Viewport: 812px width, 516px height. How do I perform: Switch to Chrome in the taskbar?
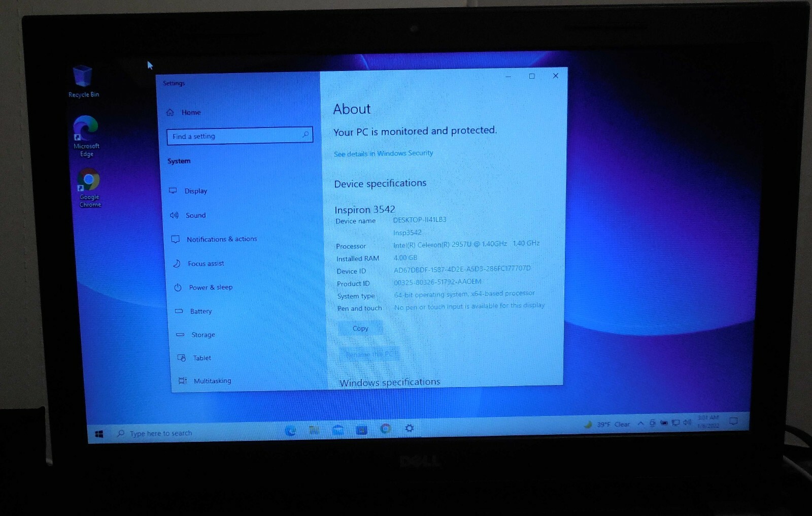386,429
